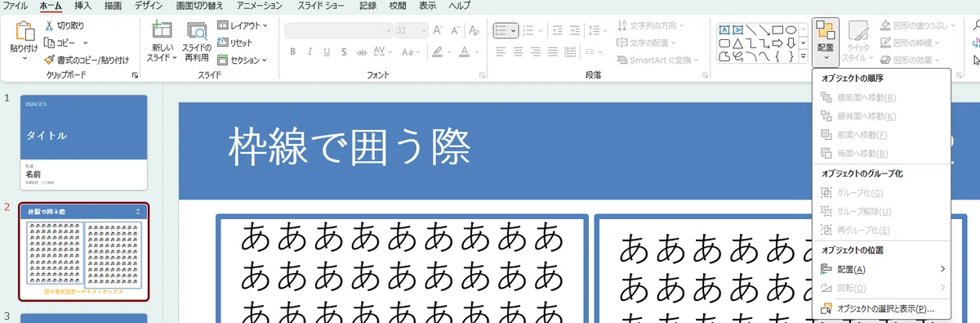980x323 pixels.
Task: Click the font color A button
Action: (465, 52)
